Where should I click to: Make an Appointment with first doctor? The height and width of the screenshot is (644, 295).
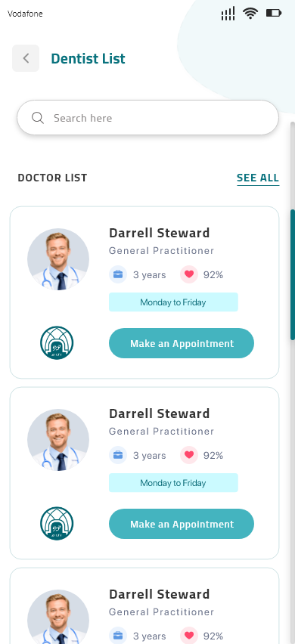pyautogui.click(x=182, y=343)
